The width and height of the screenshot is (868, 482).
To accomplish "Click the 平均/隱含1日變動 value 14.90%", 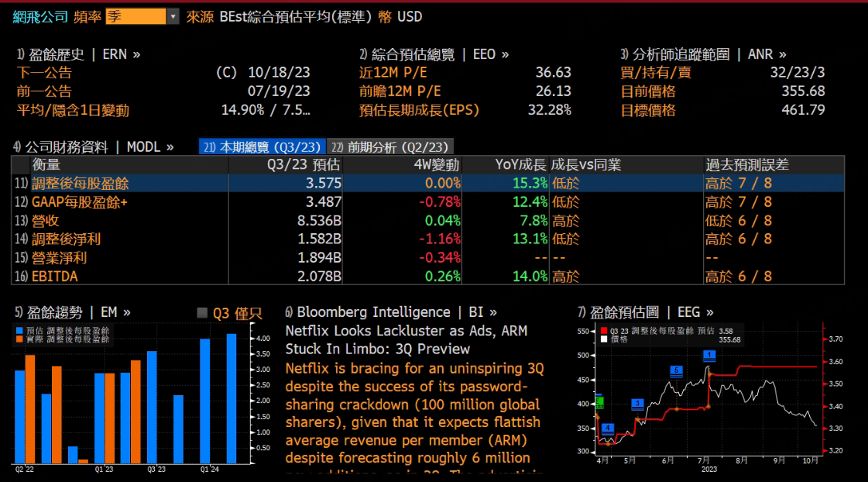I will click(x=243, y=110).
